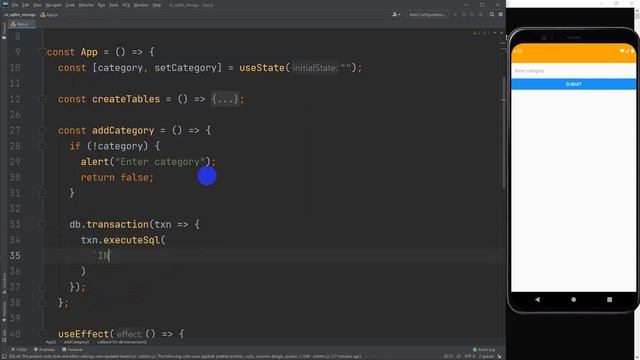Viewport: 640px width, 360px height.
Task: Collapse the addCategory function at line 27
Action: tap(42, 130)
